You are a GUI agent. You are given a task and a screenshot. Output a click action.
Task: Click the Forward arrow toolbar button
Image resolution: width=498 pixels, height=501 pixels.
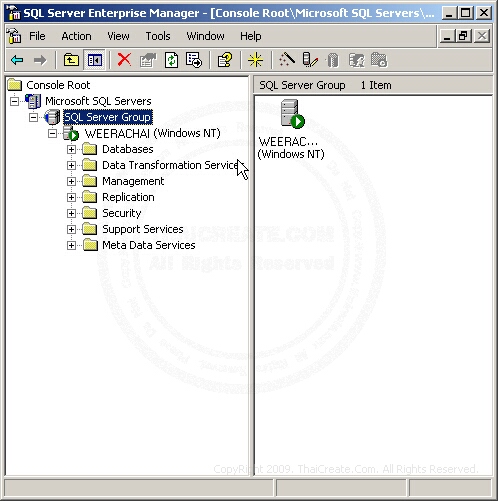(40, 60)
